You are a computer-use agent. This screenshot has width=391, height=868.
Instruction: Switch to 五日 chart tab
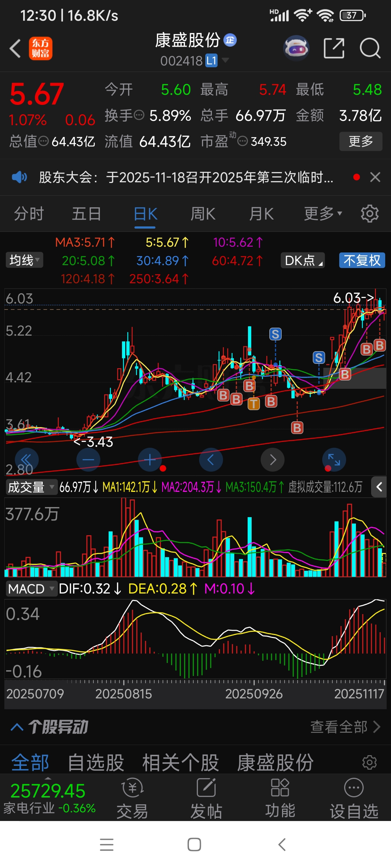click(x=87, y=213)
